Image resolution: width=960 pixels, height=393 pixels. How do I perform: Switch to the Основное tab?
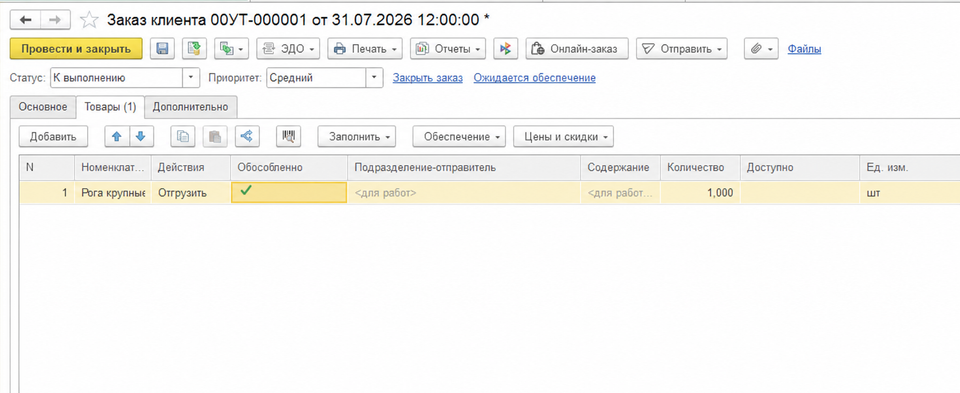[x=43, y=107]
